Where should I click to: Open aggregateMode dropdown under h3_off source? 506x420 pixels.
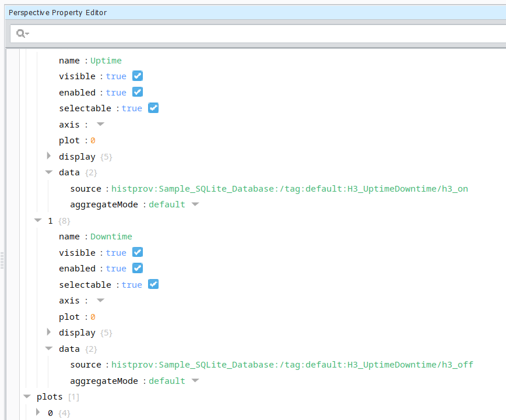pyautogui.click(x=195, y=380)
